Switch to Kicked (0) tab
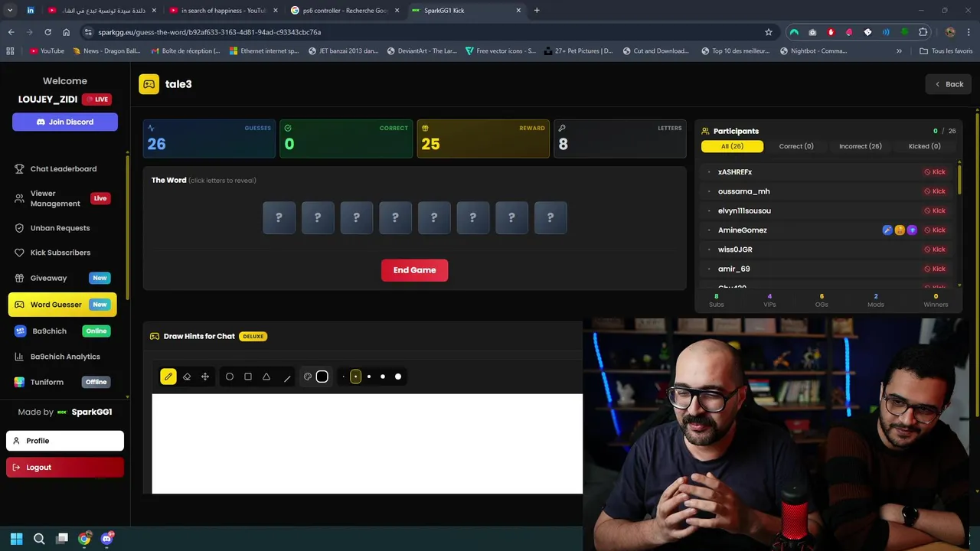Viewport: 980px width, 551px height. [925, 146]
